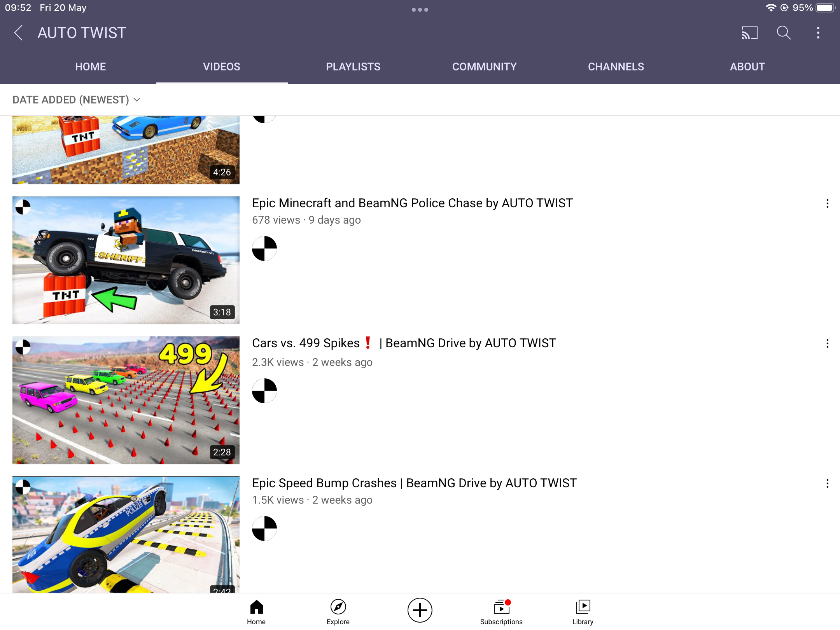Play the 4:26 TNT car thumbnail video
The height and width of the screenshot is (630, 840).
126,150
